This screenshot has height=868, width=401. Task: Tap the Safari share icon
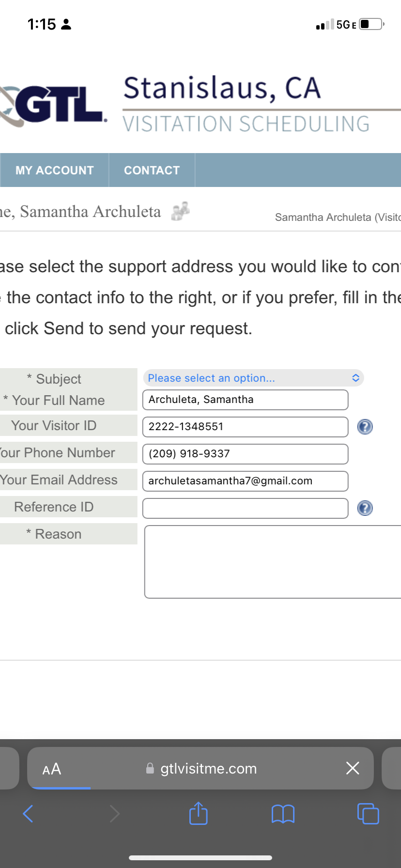pos(199,813)
